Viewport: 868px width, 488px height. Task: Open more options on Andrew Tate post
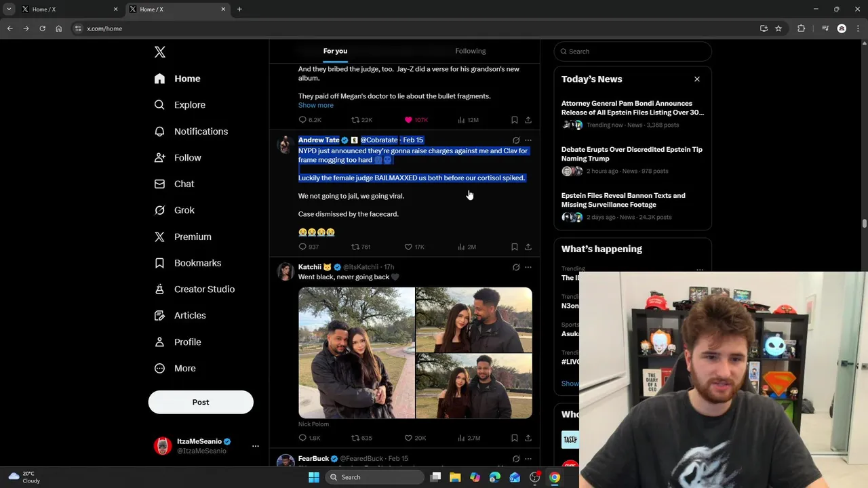tap(528, 140)
